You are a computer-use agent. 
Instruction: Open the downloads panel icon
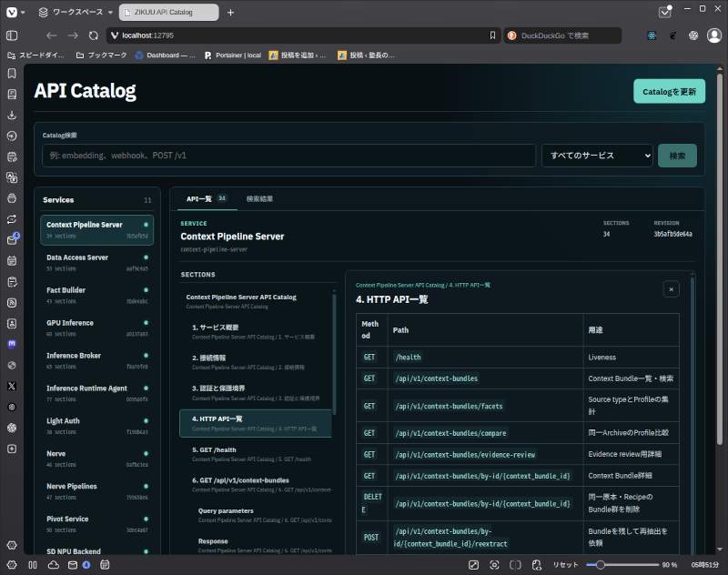tap(12, 116)
